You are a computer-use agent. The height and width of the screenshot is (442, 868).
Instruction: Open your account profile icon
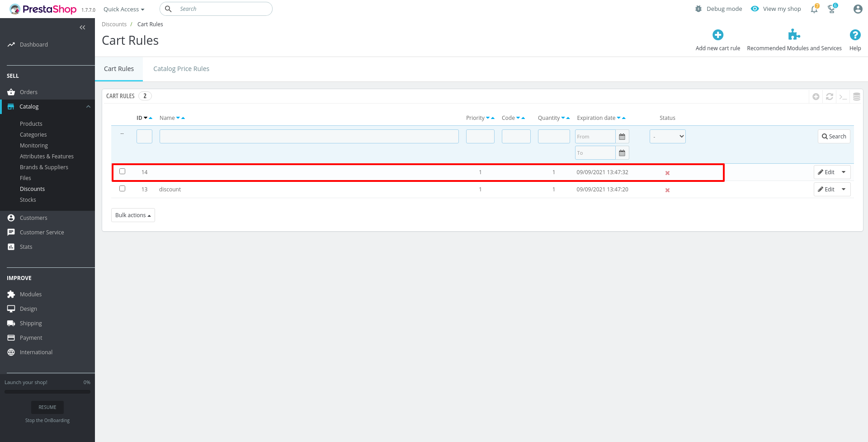pyautogui.click(x=858, y=9)
